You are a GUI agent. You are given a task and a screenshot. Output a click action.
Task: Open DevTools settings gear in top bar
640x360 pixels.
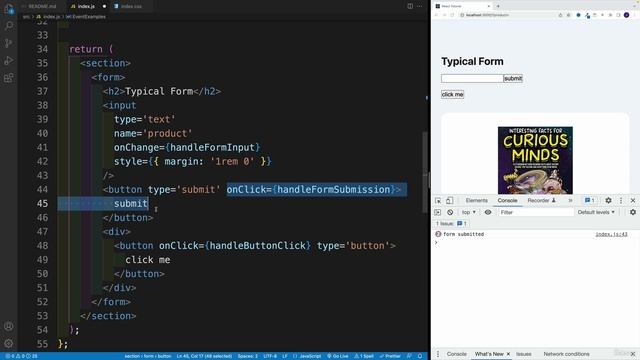pos(608,200)
